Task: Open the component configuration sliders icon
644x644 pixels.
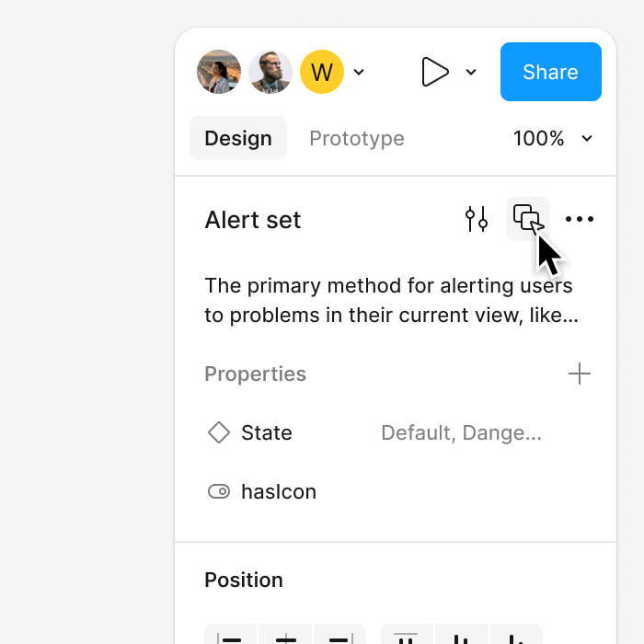Action: tap(477, 219)
